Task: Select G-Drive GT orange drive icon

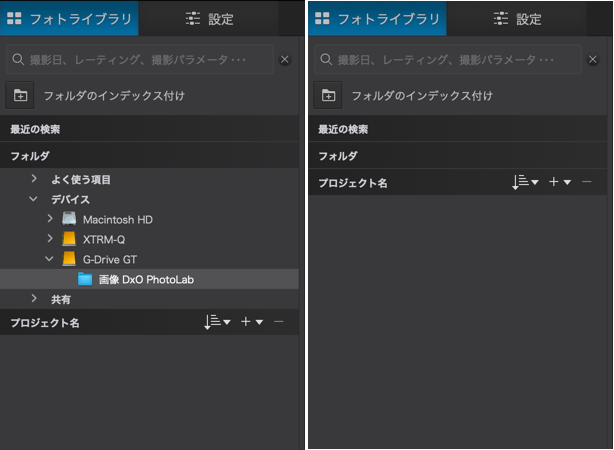Action: [x=69, y=258]
